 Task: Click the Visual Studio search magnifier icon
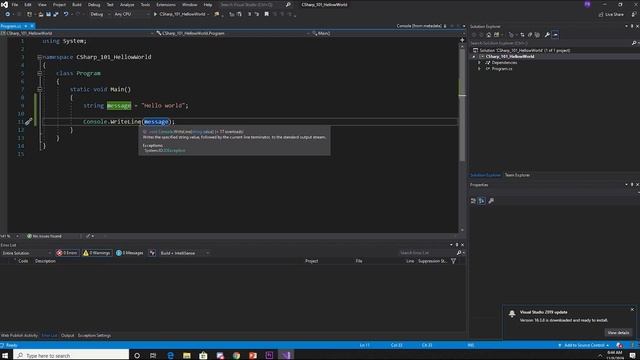click(288, 4)
